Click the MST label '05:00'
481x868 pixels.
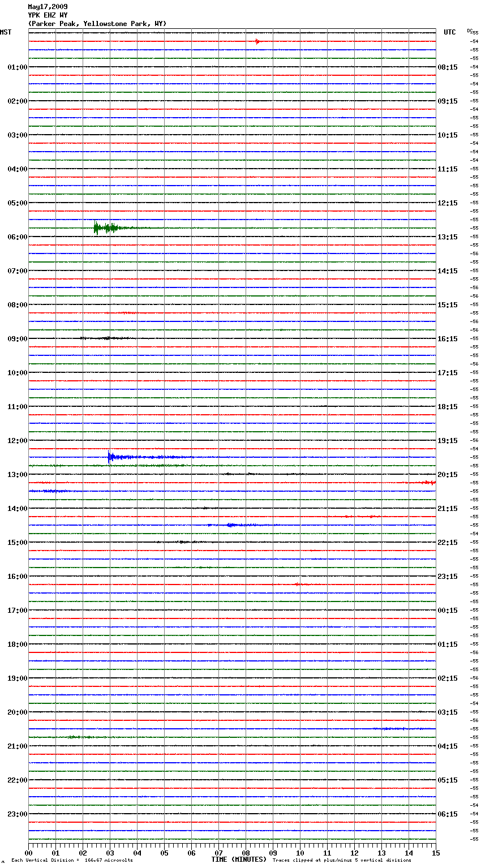(18, 203)
